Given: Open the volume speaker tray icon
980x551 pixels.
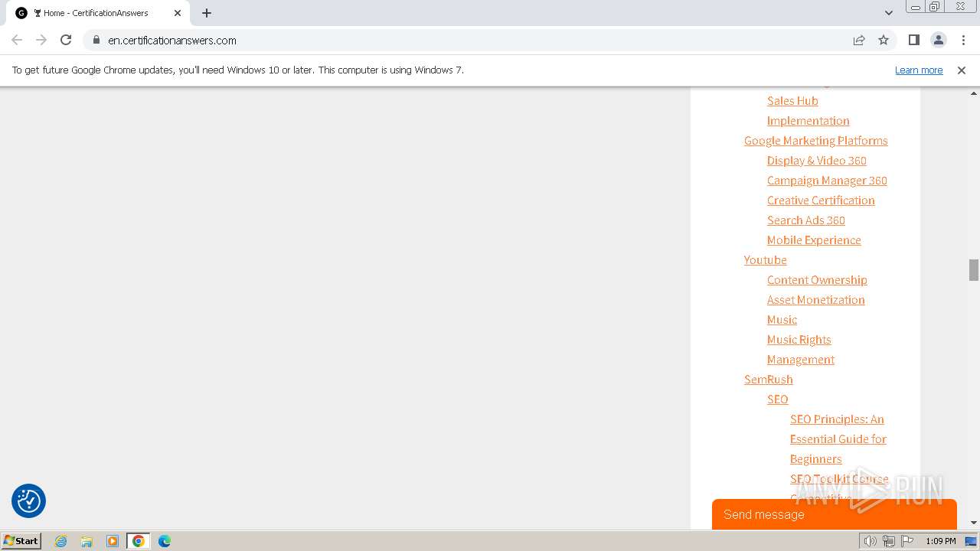Looking at the screenshot, I should (x=870, y=541).
